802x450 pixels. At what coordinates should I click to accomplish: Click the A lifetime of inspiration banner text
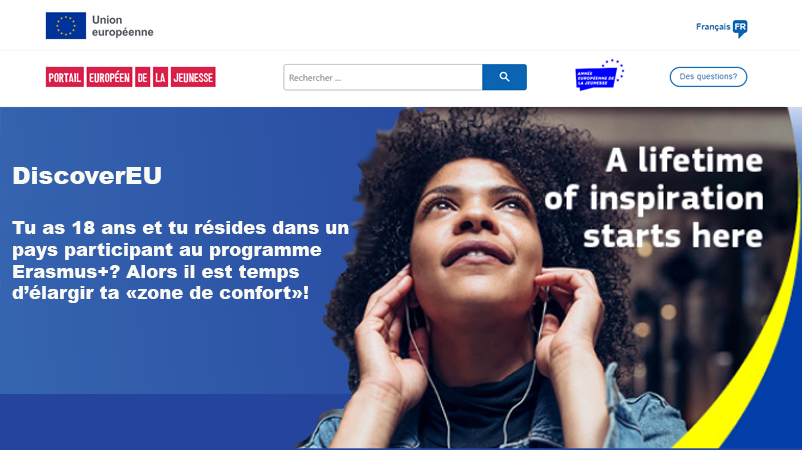pos(654,198)
